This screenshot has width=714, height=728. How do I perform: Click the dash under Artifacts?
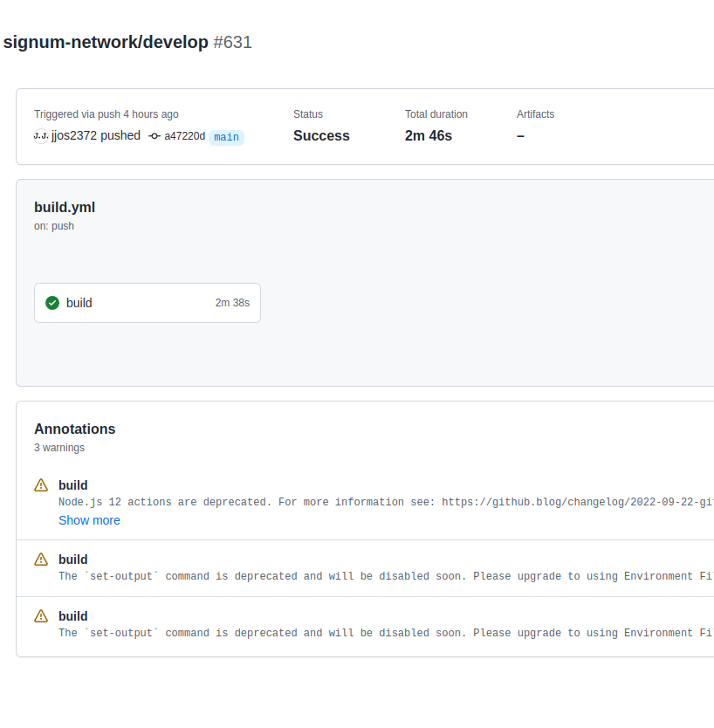(x=520, y=136)
